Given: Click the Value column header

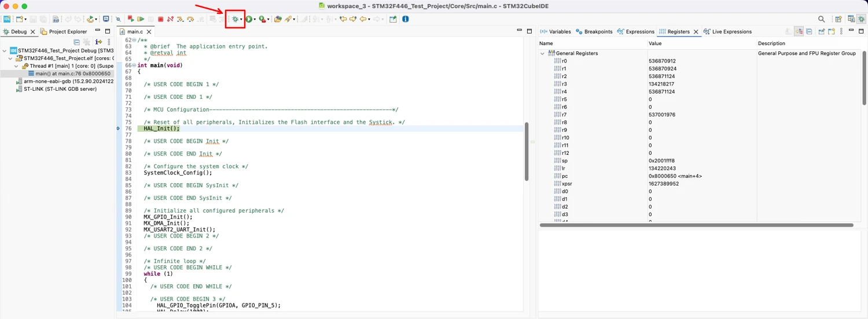Looking at the screenshot, I should (x=702, y=43).
